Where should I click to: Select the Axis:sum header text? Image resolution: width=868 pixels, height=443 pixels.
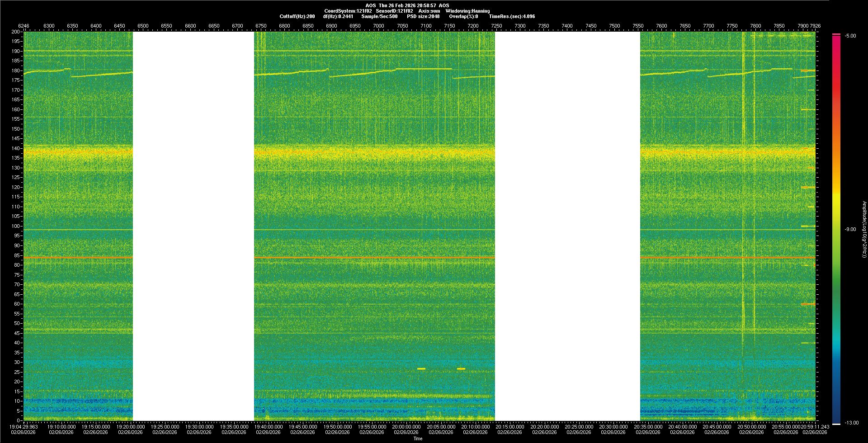(429, 11)
